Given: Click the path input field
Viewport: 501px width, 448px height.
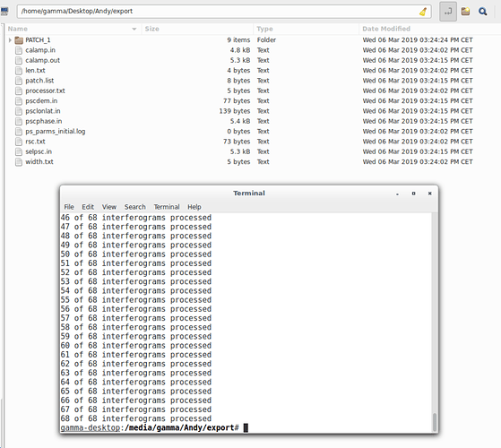Looking at the screenshot, I should (224, 12).
